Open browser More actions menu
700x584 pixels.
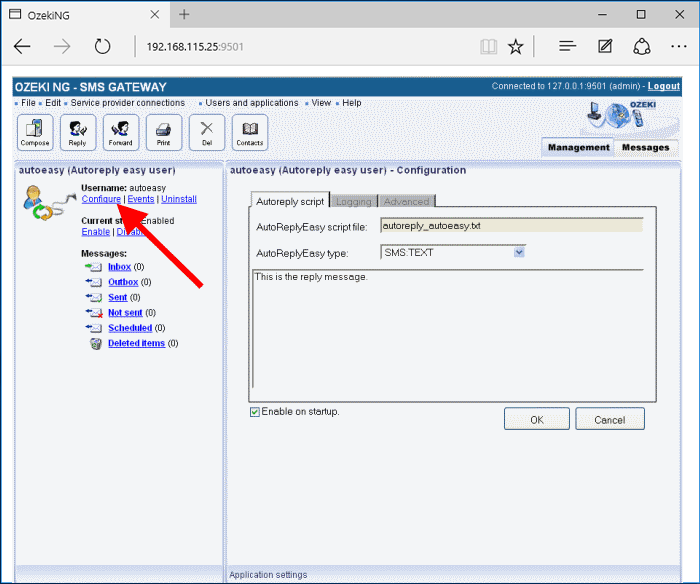pos(679,46)
